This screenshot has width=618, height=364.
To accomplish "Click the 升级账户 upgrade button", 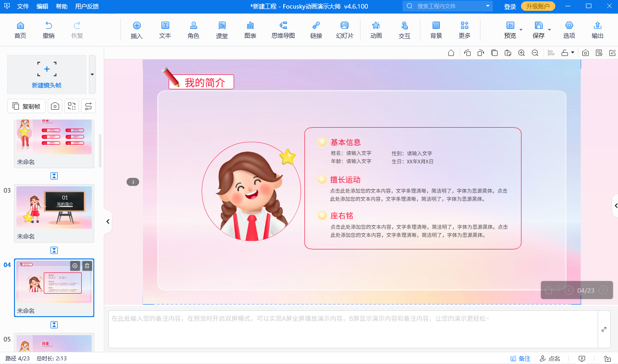I will click(538, 6).
